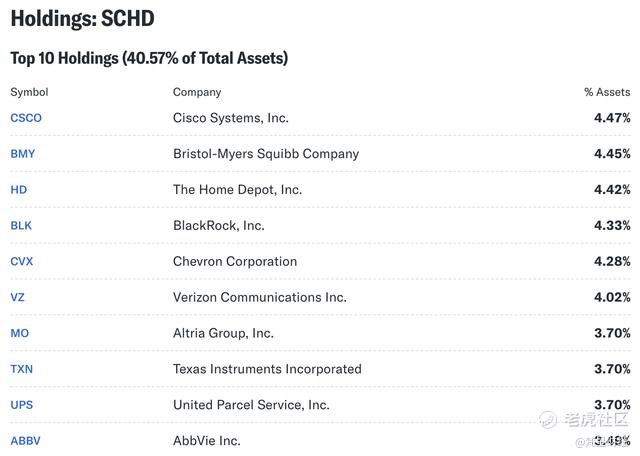Click the % Assets column header
Screen dimensions: 640x456
[x=607, y=92]
